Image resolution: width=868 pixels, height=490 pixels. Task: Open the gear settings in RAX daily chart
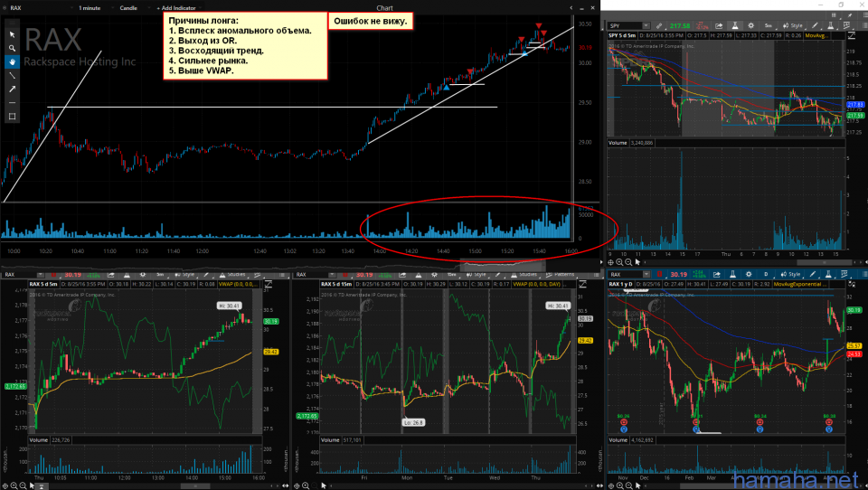pos(749,275)
